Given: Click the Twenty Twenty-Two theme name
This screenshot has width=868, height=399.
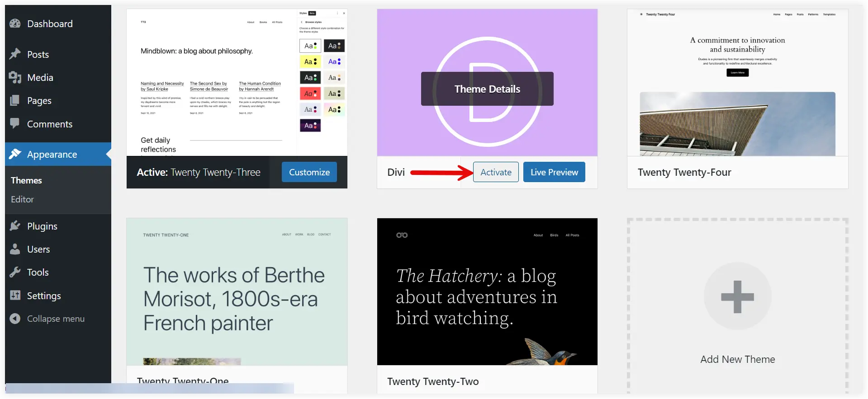Looking at the screenshot, I should click(x=433, y=381).
